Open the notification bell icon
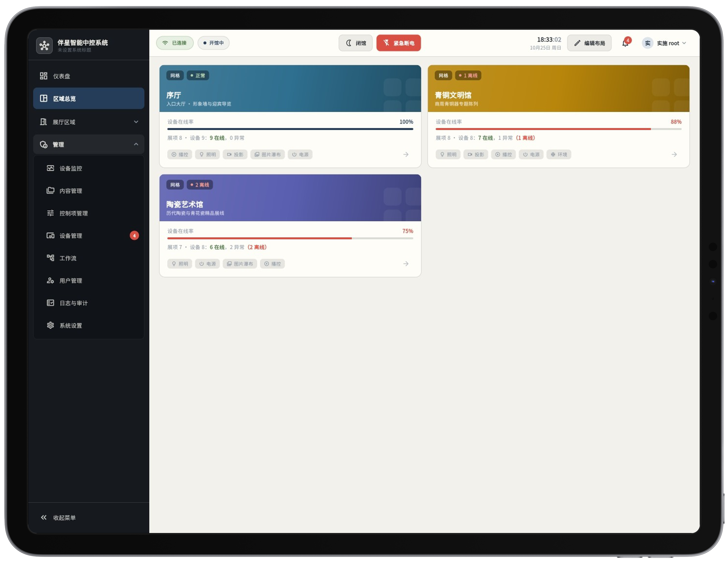Viewport: 728px width, 563px height. (625, 43)
